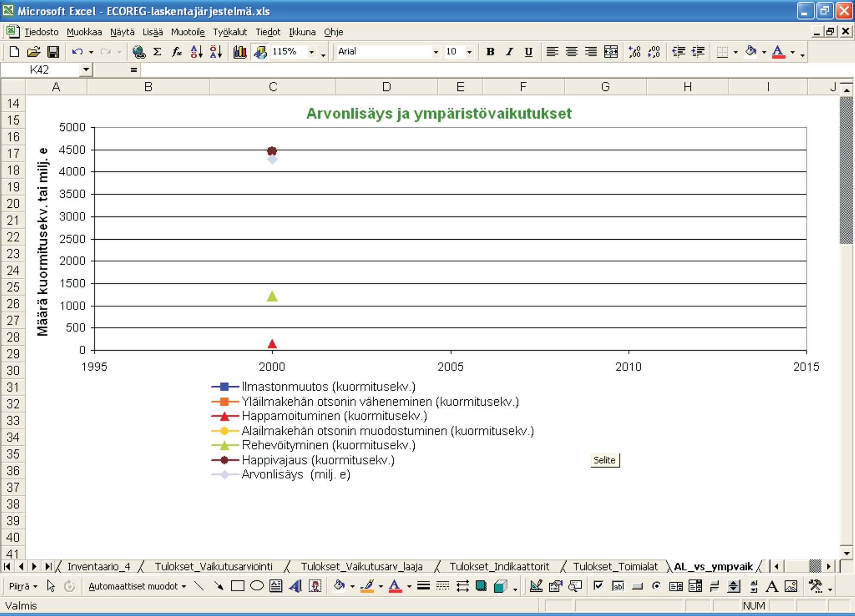This screenshot has height=616, width=855.
Task: Toggle the Drawing toolbar button
Action: coord(260,52)
